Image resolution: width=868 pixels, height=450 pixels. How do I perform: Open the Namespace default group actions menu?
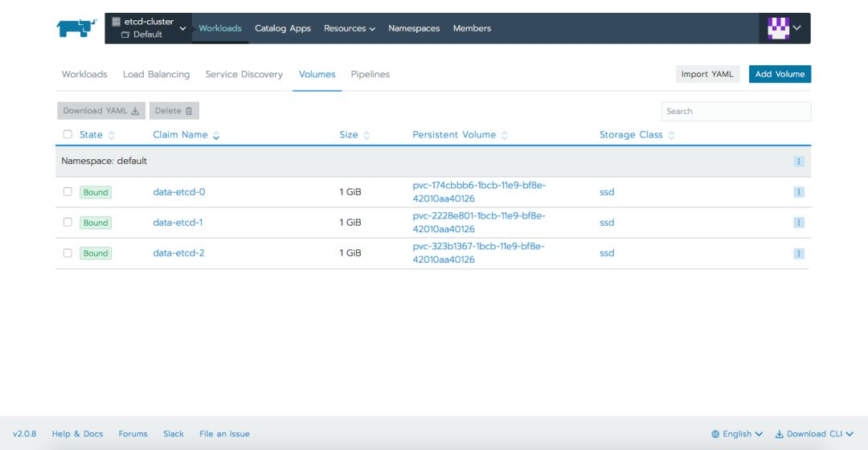point(798,162)
